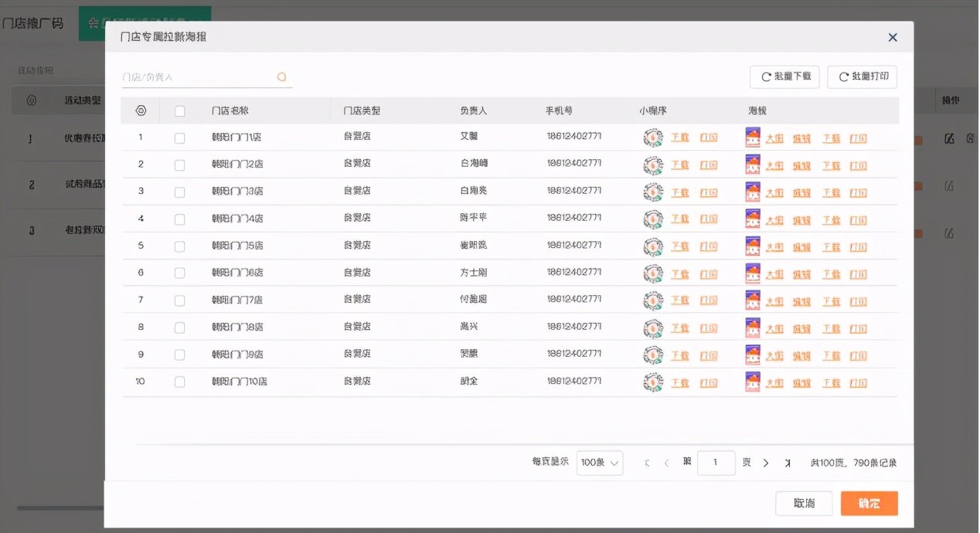Open the poster thumbnail in row 9

click(753, 355)
